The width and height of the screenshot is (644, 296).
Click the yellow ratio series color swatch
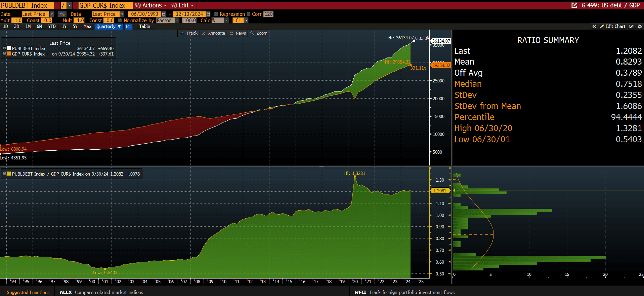coord(9,174)
